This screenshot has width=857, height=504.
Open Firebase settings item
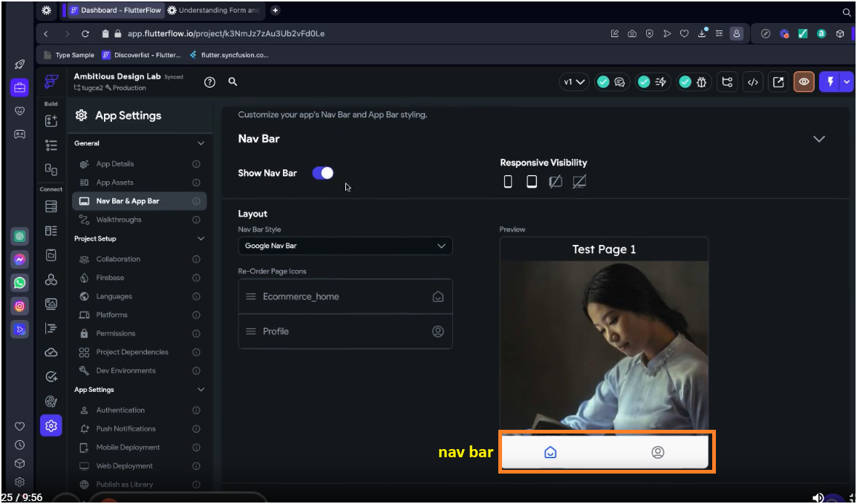[110, 278]
